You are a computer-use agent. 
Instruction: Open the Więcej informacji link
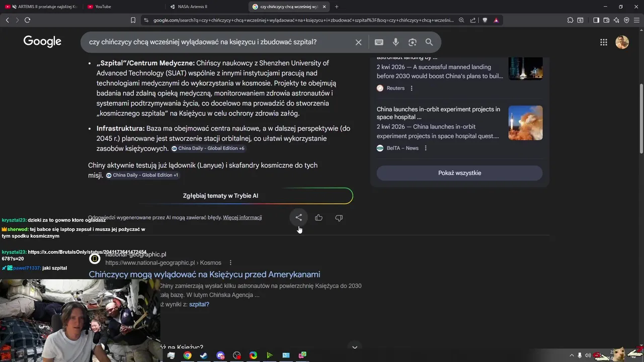point(243,218)
